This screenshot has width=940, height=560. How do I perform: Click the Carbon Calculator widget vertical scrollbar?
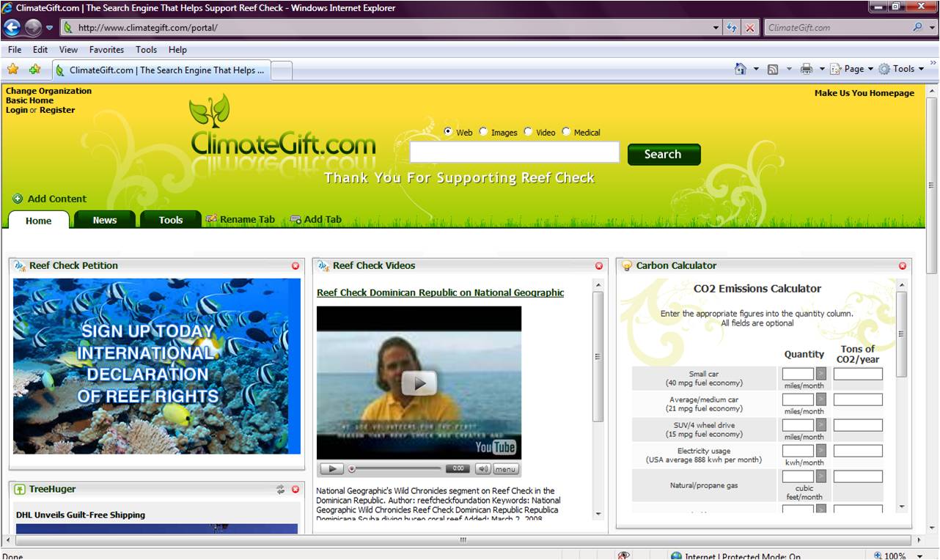902,397
